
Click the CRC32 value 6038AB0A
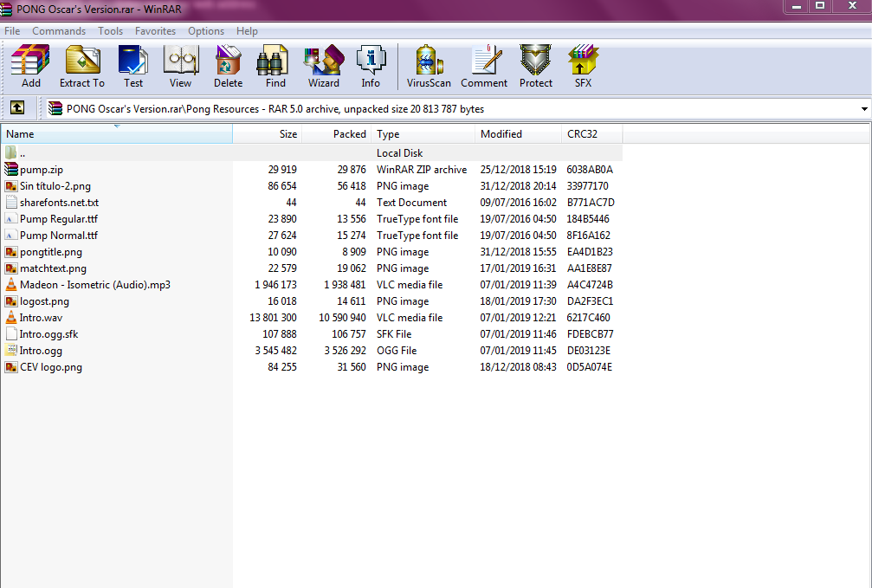pyautogui.click(x=590, y=169)
